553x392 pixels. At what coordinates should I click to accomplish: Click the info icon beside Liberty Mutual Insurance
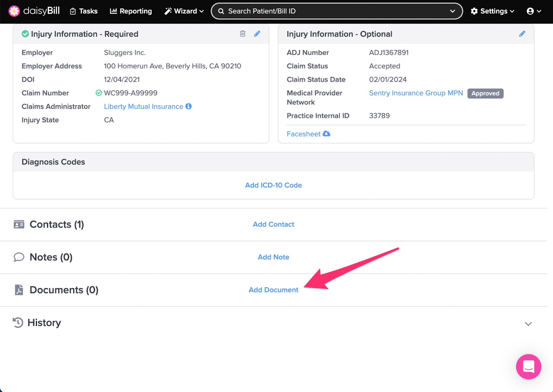pos(188,106)
